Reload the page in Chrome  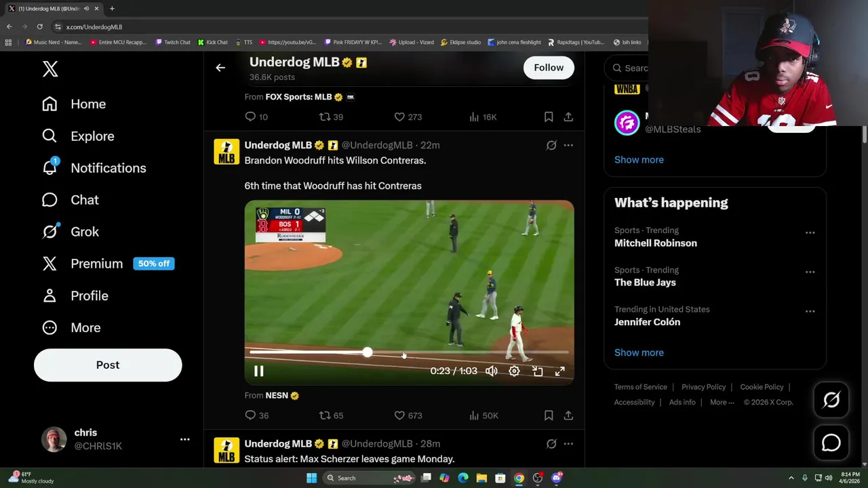(40, 26)
